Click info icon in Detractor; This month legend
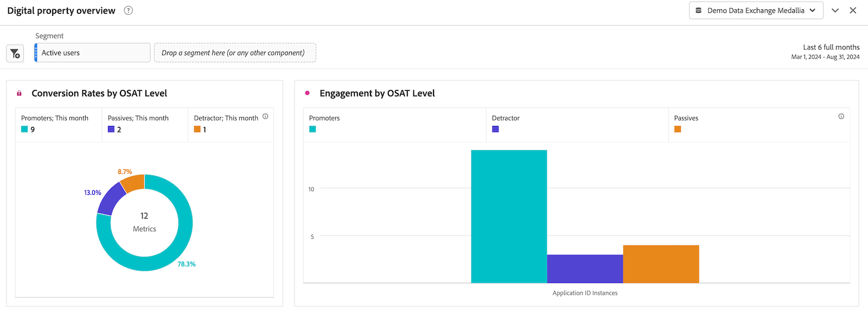The height and width of the screenshot is (316, 868). (x=265, y=116)
